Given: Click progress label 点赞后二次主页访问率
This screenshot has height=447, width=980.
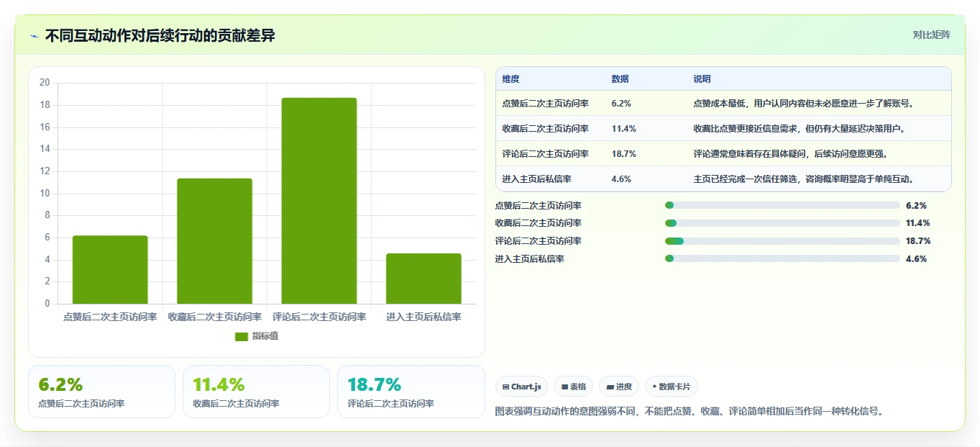Looking at the screenshot, I should 539,205.
